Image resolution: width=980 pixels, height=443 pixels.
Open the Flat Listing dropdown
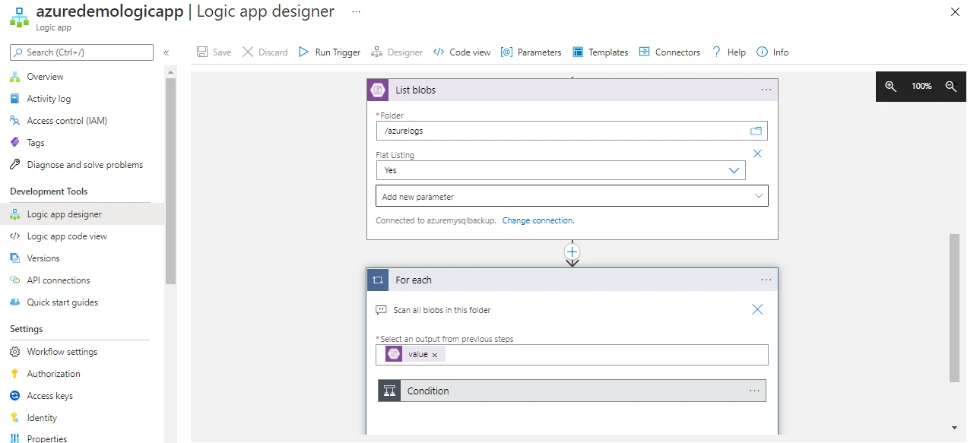tap(734, 170)
